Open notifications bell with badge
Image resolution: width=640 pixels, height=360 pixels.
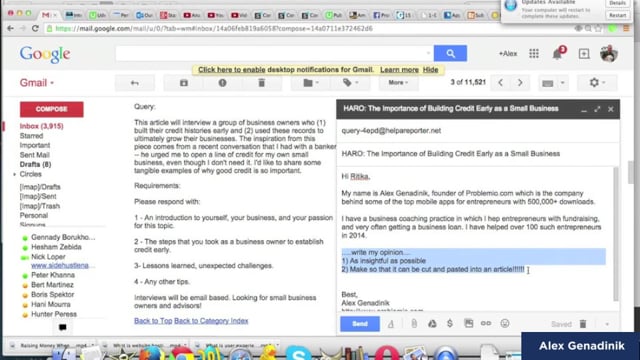[558, 53]
